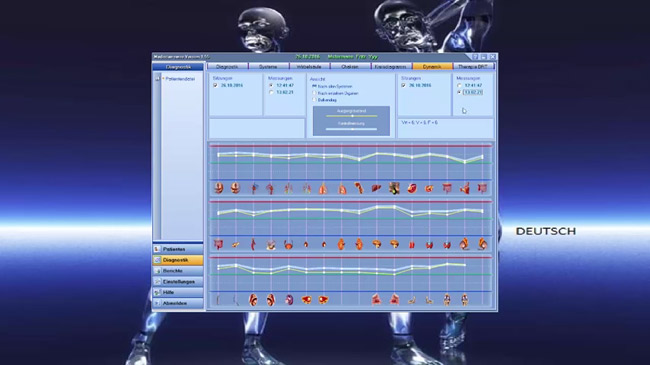
Task: Open Einstellungen from the sidebar
Action: (178, 282)
